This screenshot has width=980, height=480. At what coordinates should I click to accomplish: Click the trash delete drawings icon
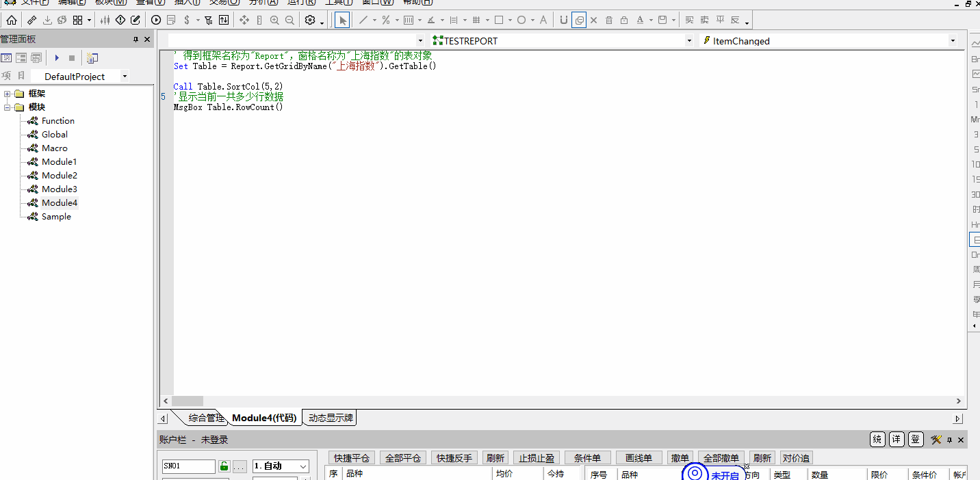pos(609,21)
